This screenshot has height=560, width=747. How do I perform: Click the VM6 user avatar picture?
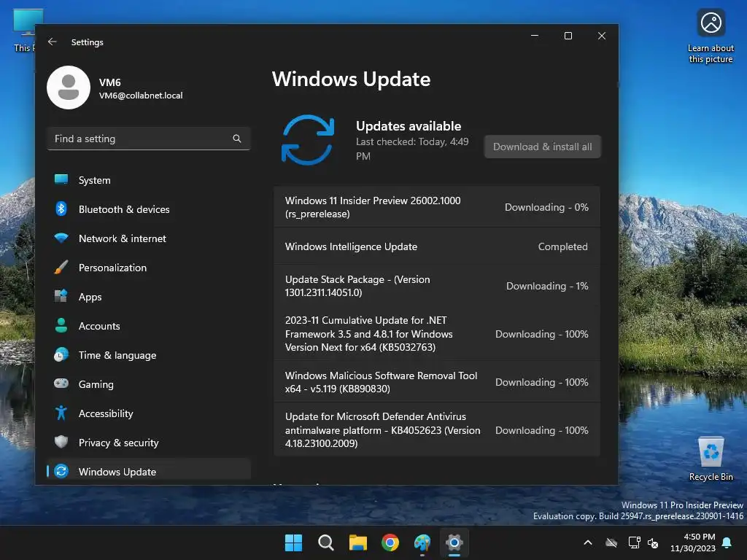[x=69, y=87]
